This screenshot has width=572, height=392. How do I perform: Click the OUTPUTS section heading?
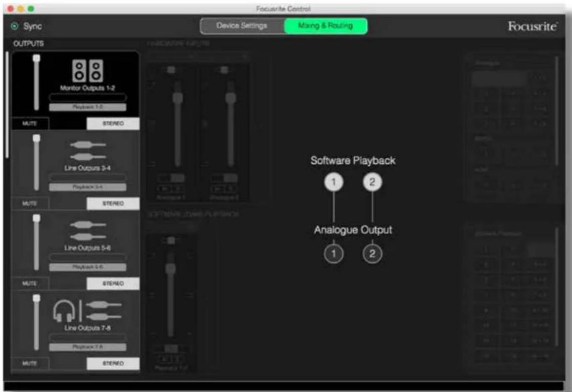point(28,44)
